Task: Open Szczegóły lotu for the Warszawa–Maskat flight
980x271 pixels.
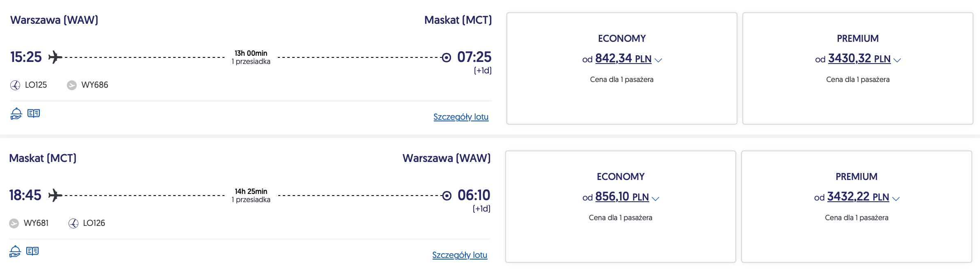Action: [x=461, y=117]
